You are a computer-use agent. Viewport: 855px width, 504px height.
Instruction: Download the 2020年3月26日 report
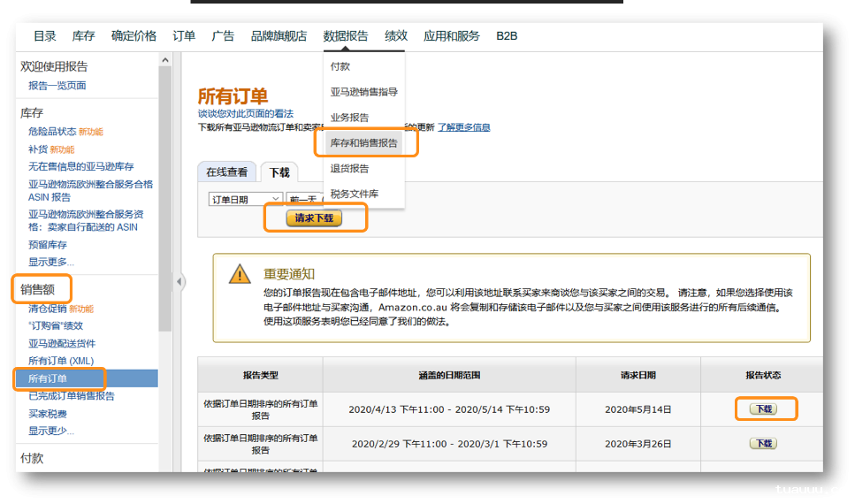(762, 444)
